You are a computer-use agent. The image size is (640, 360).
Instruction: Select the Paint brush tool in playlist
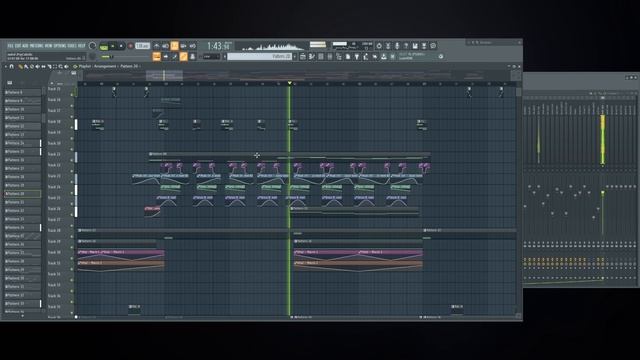click(26, 67)
